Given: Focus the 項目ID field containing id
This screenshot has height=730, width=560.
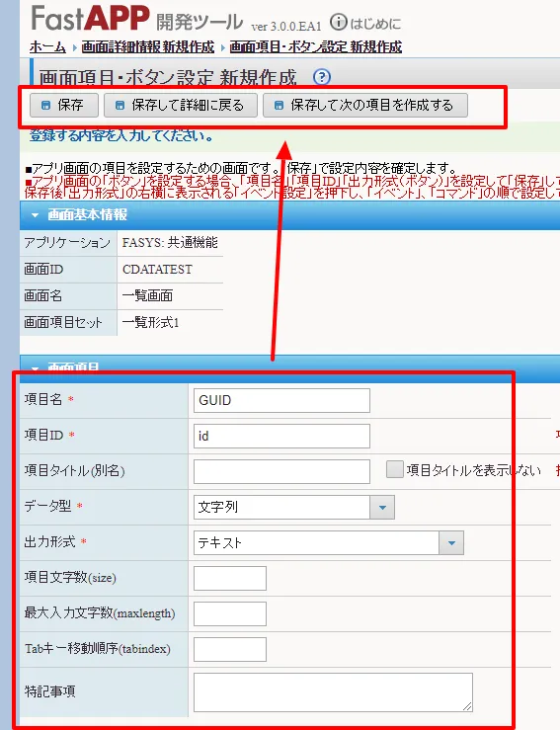Looking at the screenshot, I should coord(281,436).
